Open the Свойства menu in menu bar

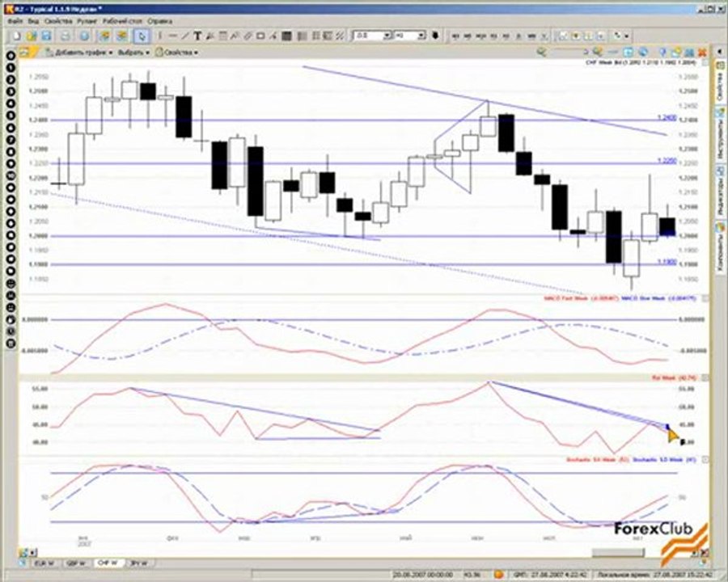58,21
